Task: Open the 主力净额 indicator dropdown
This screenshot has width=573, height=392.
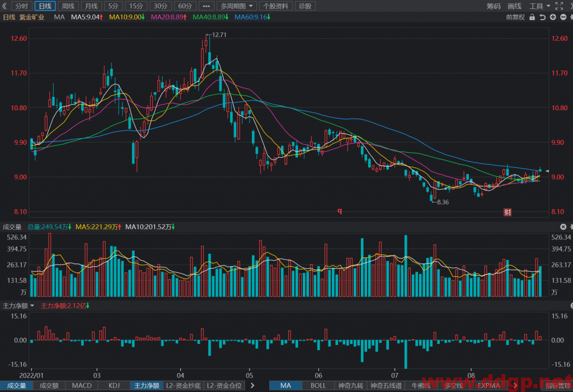Action: pyautogui.click(x=18, y=306)
